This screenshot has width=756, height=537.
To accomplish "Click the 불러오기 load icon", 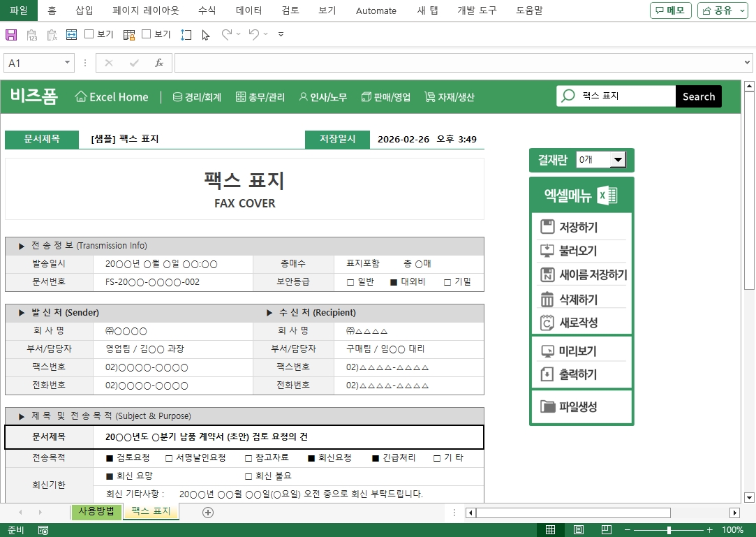I will click(547, 251).
